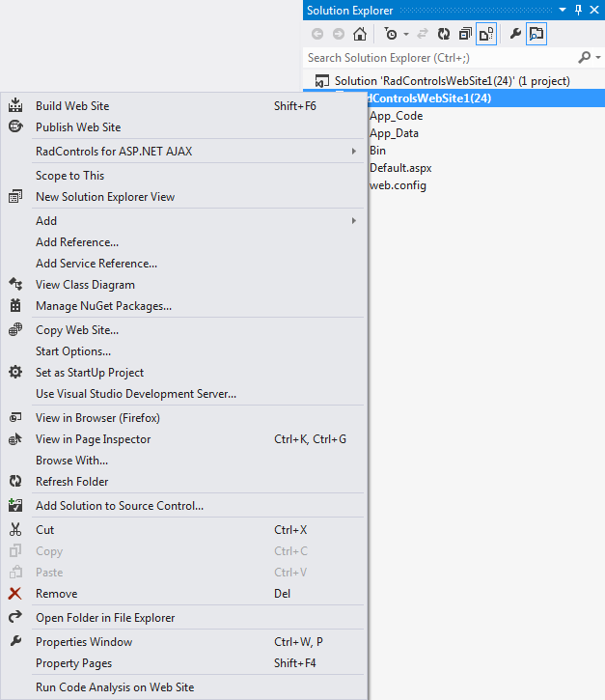The height and width of the screenshot is (700, 605).
Task: Expand the Add submenu arrow
Action: [354, 221]
